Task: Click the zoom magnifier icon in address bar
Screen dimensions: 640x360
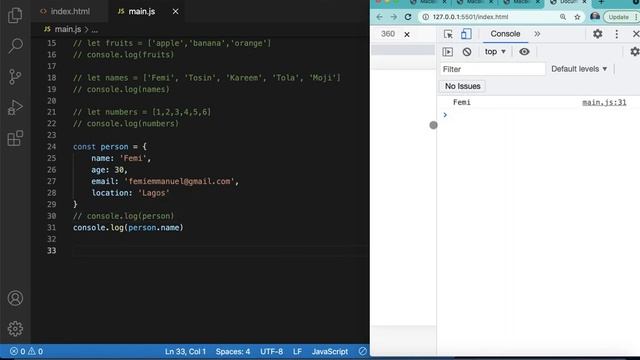Action: [563, 17]
